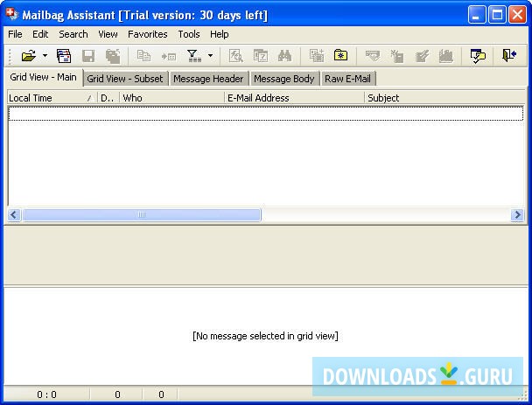Sort by the Local Time column header
This screenshot has width=532, height=405.
point(52,98)
